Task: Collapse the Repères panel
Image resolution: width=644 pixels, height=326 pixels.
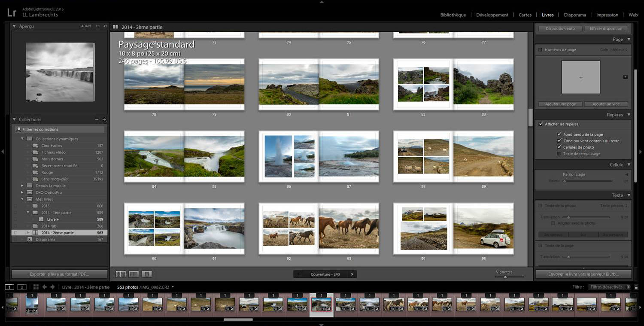Action: (x=629, y=115)
